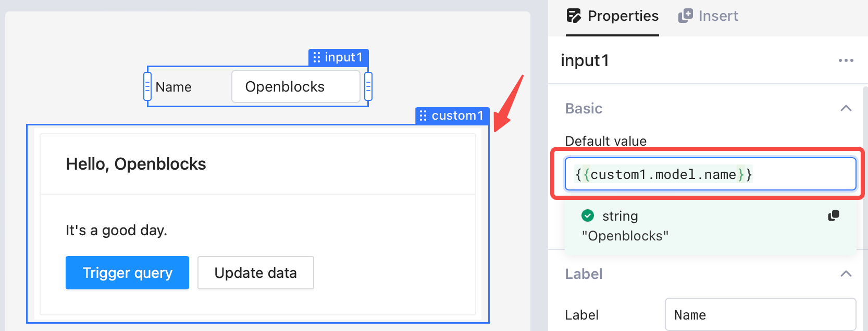Image resolution: width=868 pixels, height=331 pixels.
Task: Click the Label text field containing Name
Action: [761, 314]
